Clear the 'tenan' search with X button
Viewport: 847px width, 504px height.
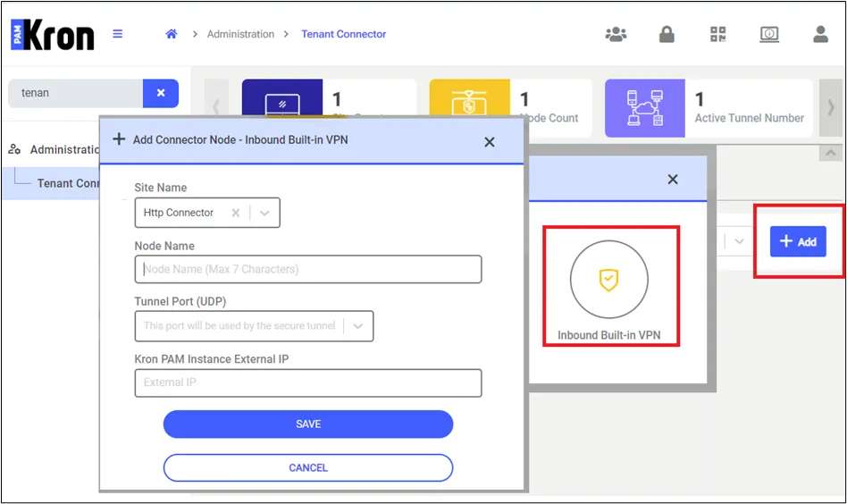pos(161,93)
